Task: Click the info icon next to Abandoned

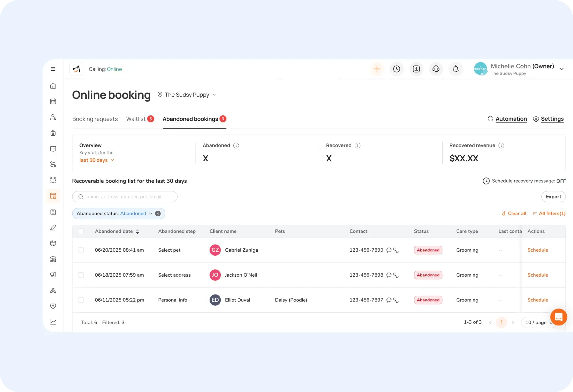Action: [236, 146]
